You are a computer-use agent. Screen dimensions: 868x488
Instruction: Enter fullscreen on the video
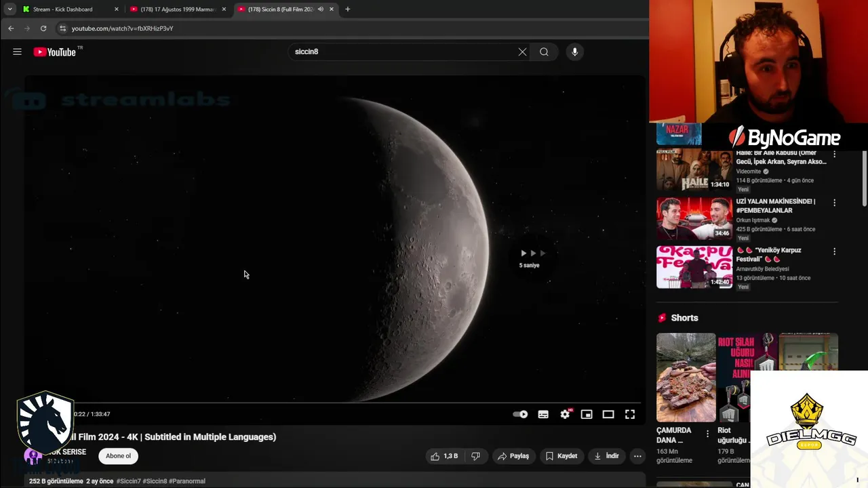click(x=630, y=414)
